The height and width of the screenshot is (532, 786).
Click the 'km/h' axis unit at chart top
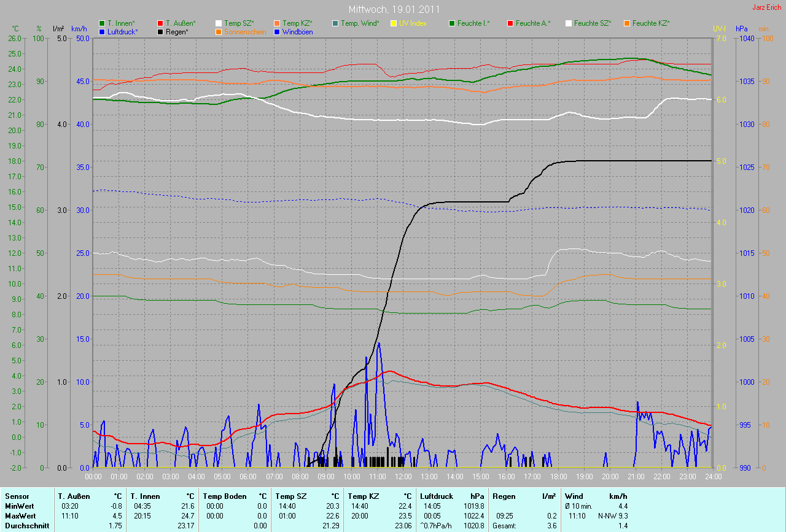(x=79, y=29)
